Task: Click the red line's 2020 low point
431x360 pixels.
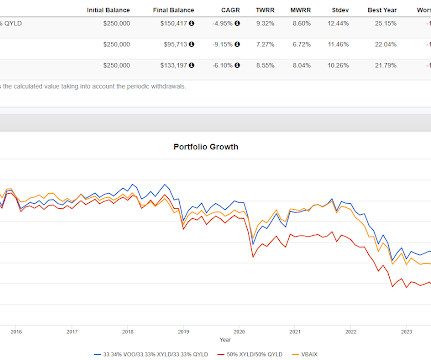Action: [253, 257]
